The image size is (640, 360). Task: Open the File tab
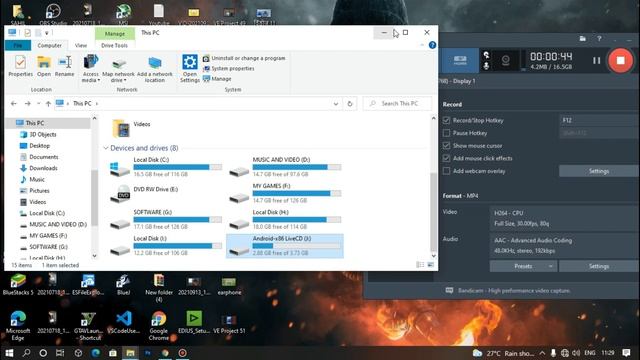coord(18,45)
